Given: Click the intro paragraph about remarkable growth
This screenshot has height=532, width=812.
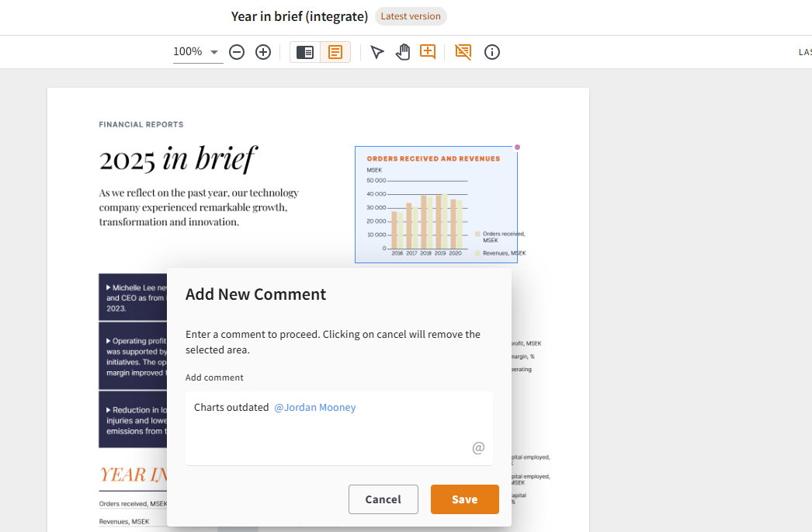Looking at the screenshot, I should click(199, 207).
